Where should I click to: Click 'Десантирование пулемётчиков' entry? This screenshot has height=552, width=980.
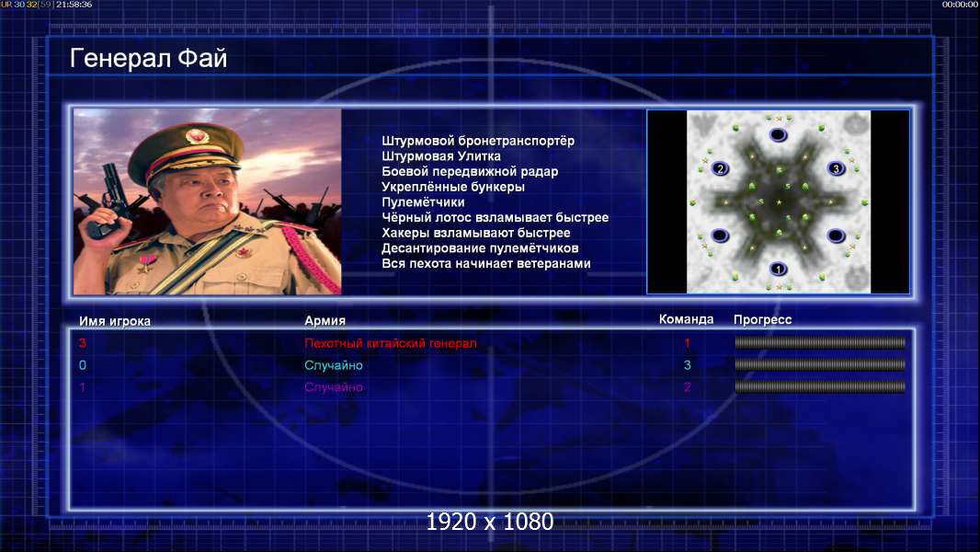click(x=480, y=248)
